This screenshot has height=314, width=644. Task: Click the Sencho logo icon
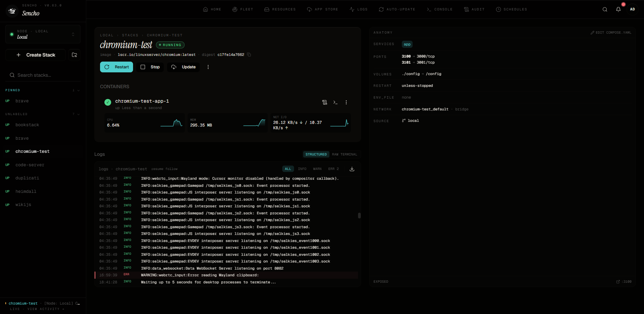[12, 11]
